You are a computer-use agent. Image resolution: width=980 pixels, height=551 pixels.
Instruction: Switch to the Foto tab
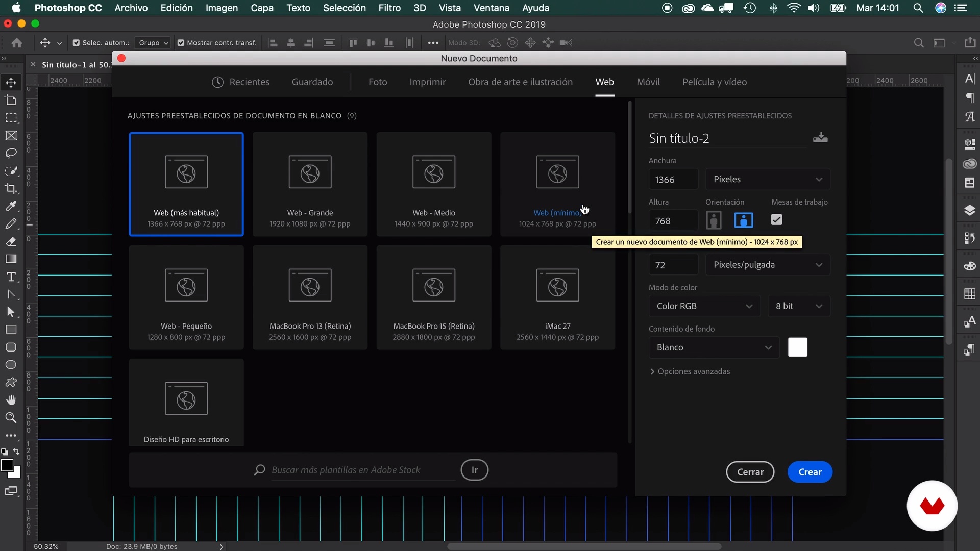pyautogui.click(x=378, y=82)
